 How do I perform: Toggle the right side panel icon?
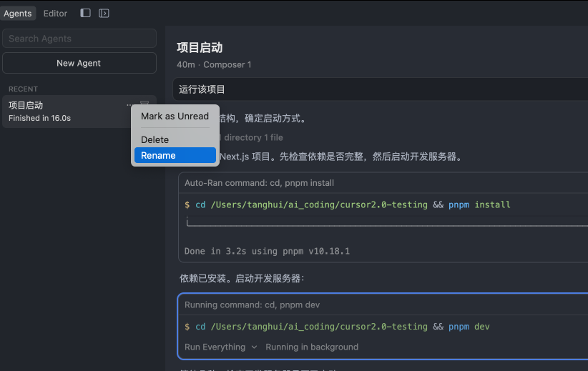point(104,13)
